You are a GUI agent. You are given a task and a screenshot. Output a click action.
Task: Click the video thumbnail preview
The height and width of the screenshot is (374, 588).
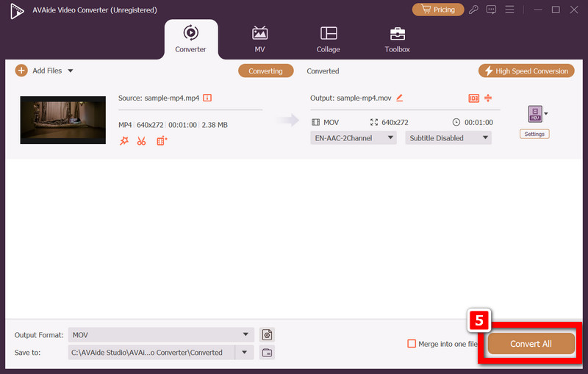coord(63,120)
